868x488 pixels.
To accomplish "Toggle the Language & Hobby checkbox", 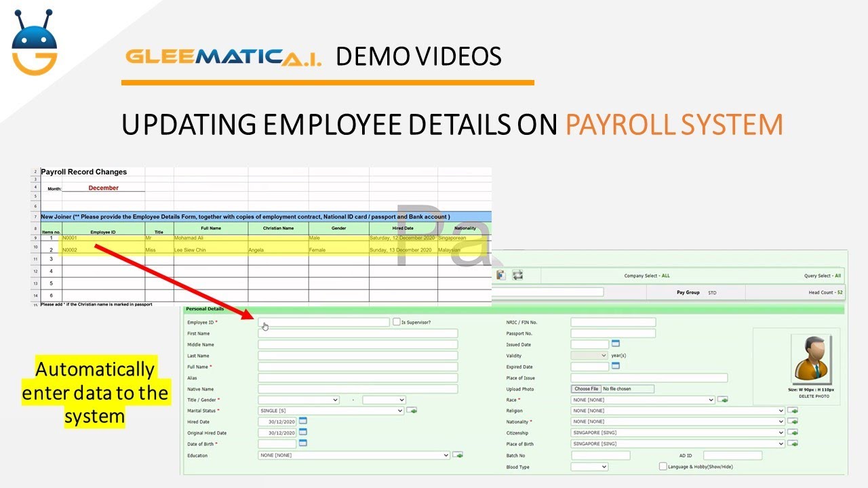I will click(x=663, y=466).
